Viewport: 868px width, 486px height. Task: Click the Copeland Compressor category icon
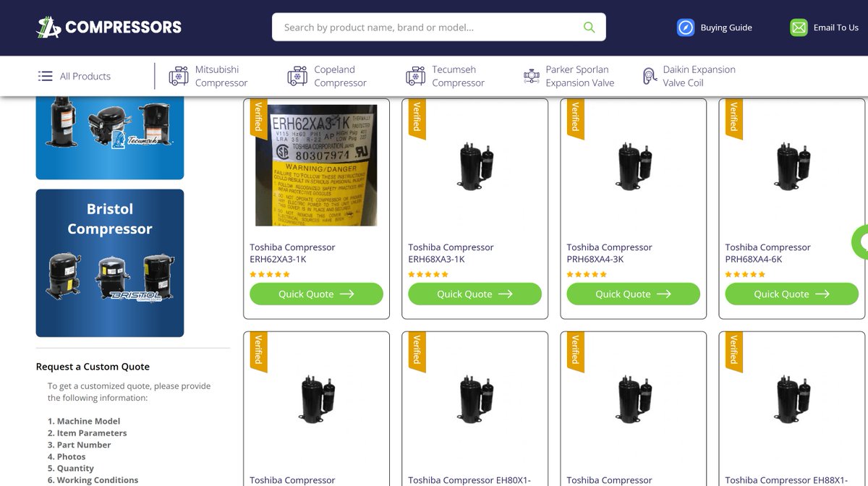tap(297, 76)
